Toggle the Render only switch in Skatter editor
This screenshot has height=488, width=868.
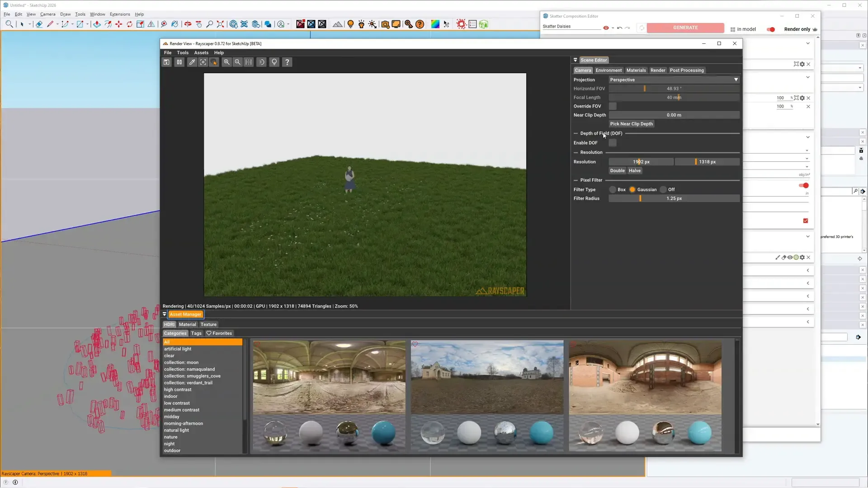[771, 29]
